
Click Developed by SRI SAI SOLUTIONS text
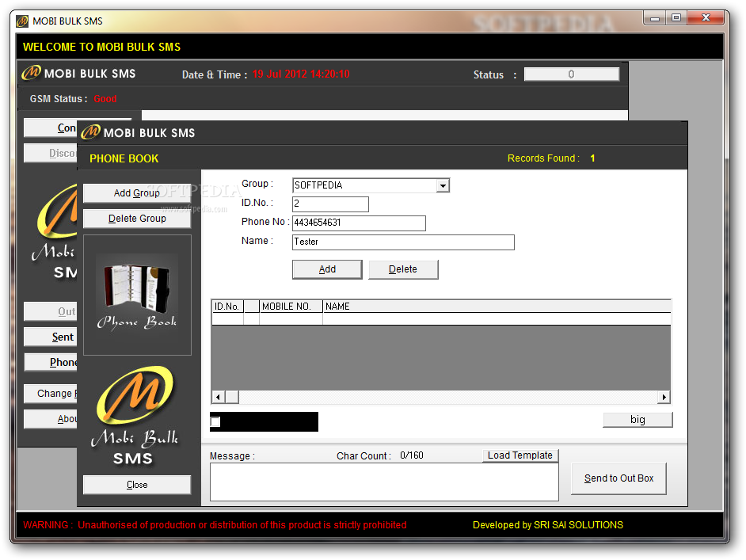point(547,525)
